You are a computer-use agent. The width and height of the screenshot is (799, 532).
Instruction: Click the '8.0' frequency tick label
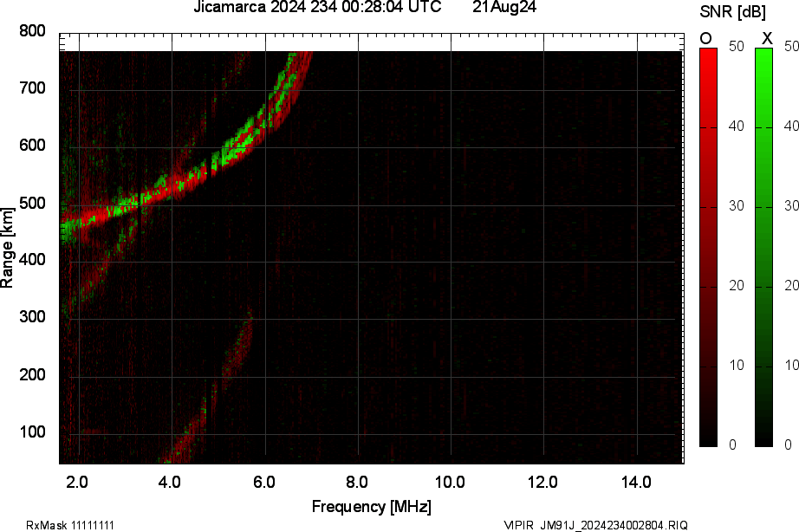coord(357,482)
